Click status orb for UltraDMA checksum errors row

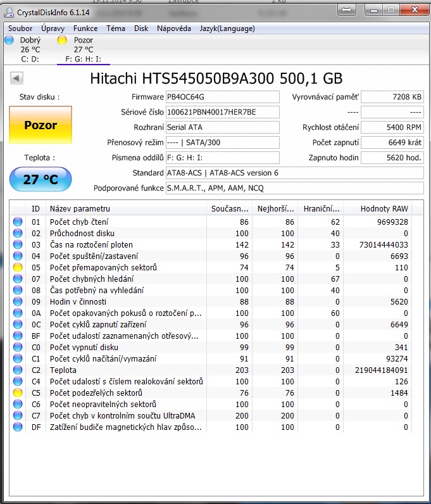click(x=18, y=415)
